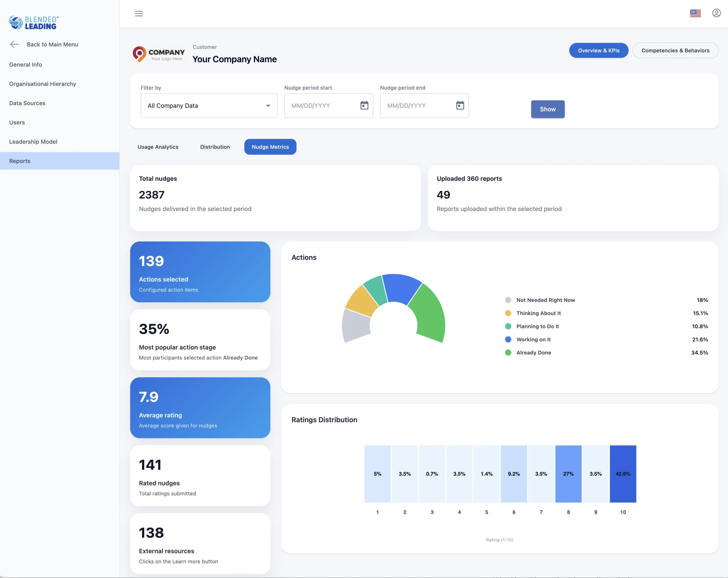The width and height of the screenshot is (728, 578).
Task: Select Overview & KPIs view
Action: click(x=598, y=50)
